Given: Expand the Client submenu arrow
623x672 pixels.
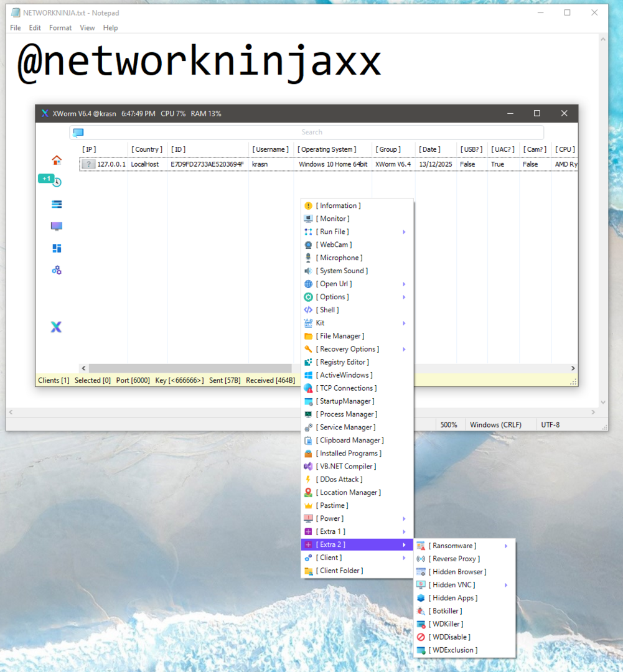Looking at the screenshot, I should click(404, 558).
